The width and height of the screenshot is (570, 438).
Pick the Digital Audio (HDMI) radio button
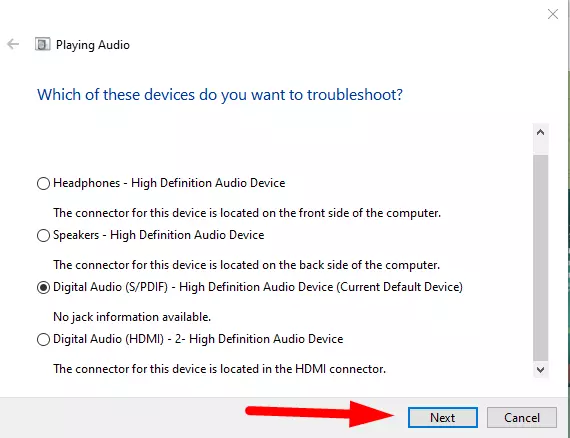pos(43,339)
